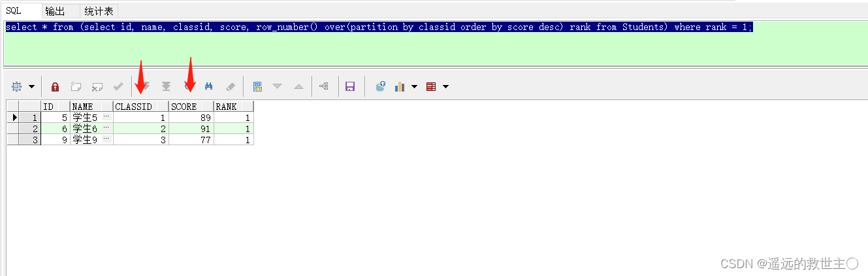This screenshot has width=868, height=276.
Task: Click the export query results icon
Action: coord(380,86)
